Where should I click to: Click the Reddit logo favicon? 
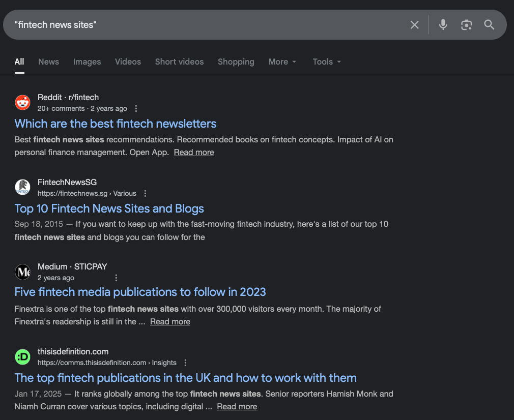(x=22, y=102)
